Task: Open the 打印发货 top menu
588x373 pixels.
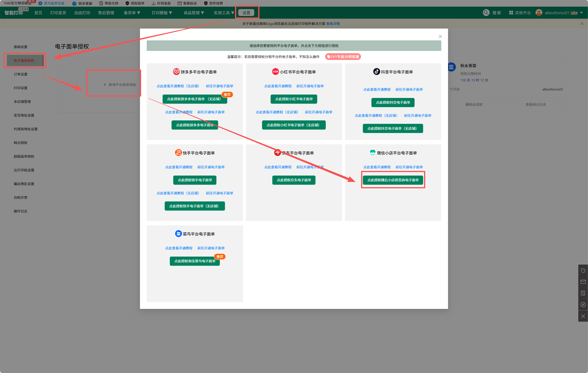Action: click(58, 13)
